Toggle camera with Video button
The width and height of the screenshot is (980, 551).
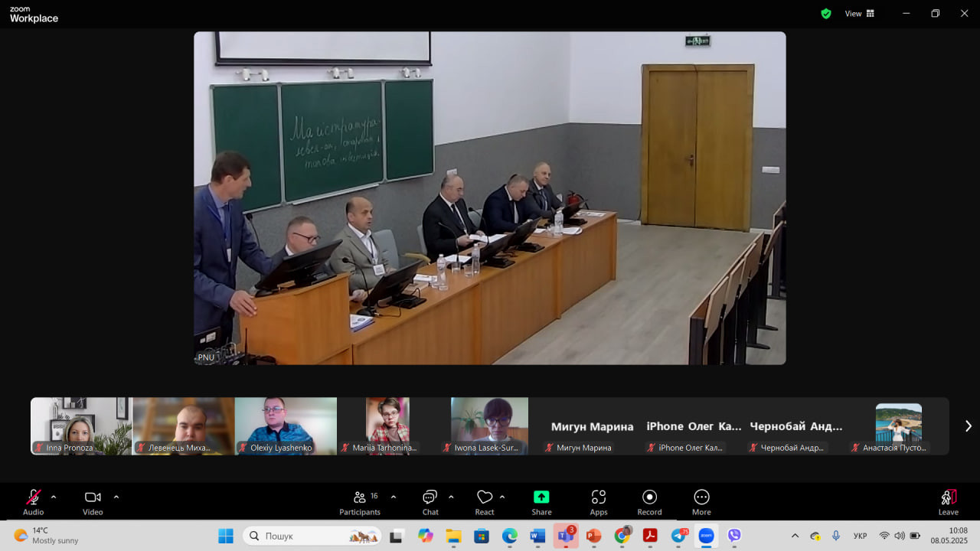[93, 502]
